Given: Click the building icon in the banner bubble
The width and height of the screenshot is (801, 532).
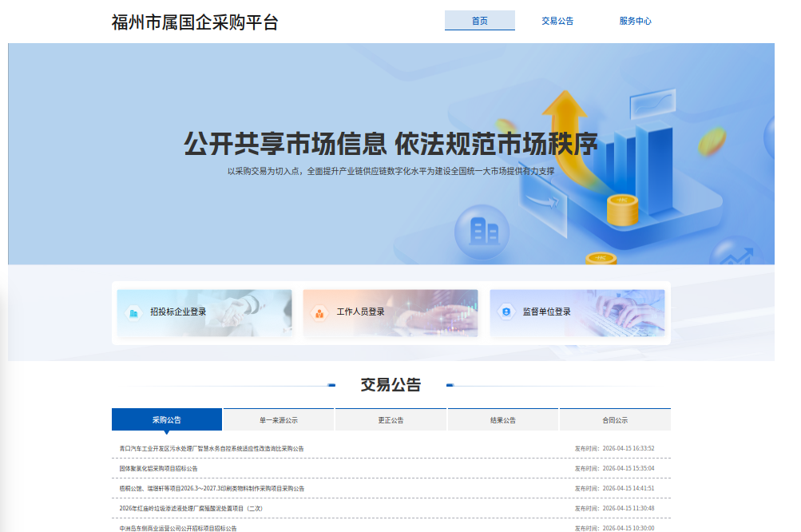Looking at the screenshot, I should 482,231.
